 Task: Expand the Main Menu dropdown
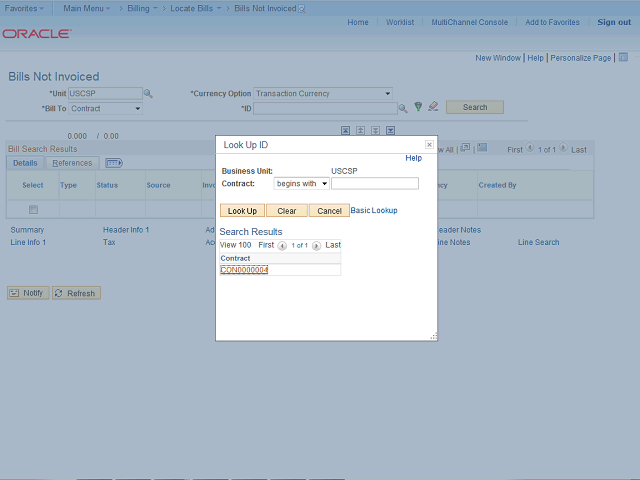click(x=87, y=8)
